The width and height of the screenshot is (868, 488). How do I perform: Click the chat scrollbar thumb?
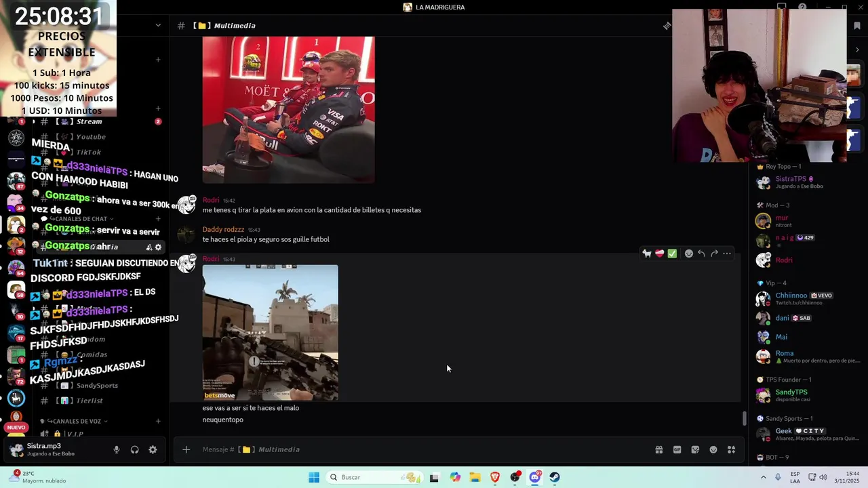point(744,418)
